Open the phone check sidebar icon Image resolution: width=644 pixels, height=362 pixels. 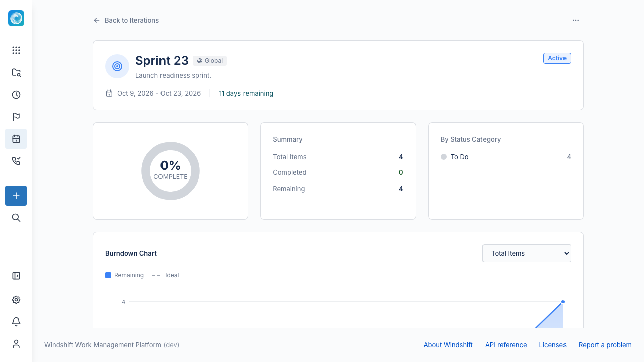tap(16, 161)
